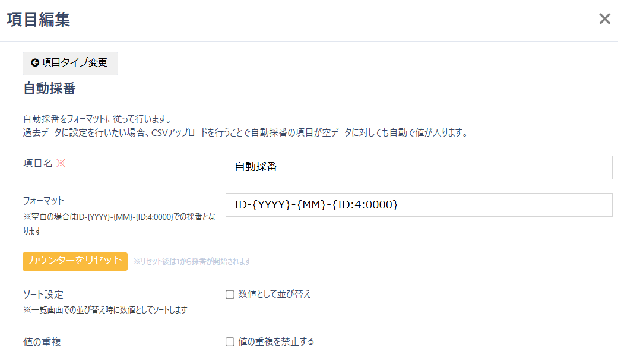Click the 項目タイプ変更 button

click(70, 63)
